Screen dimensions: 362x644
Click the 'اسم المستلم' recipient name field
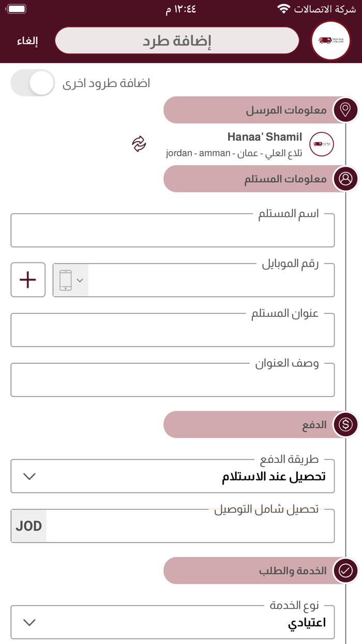(173, 230)
